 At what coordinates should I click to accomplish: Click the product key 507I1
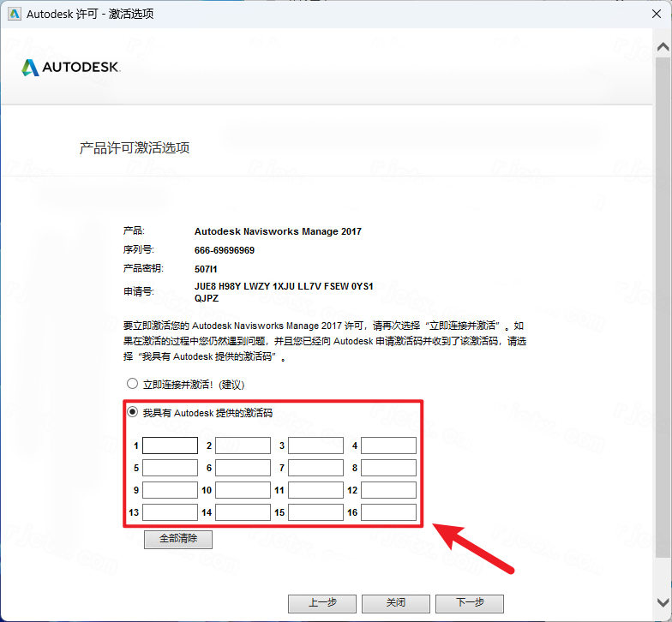[x=206, y=269]
